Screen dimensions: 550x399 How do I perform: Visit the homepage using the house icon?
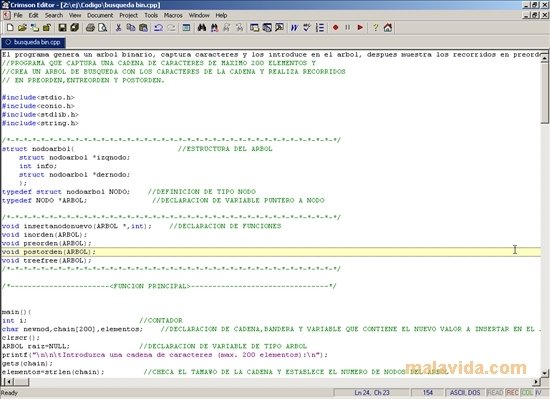tap(388, 27)
